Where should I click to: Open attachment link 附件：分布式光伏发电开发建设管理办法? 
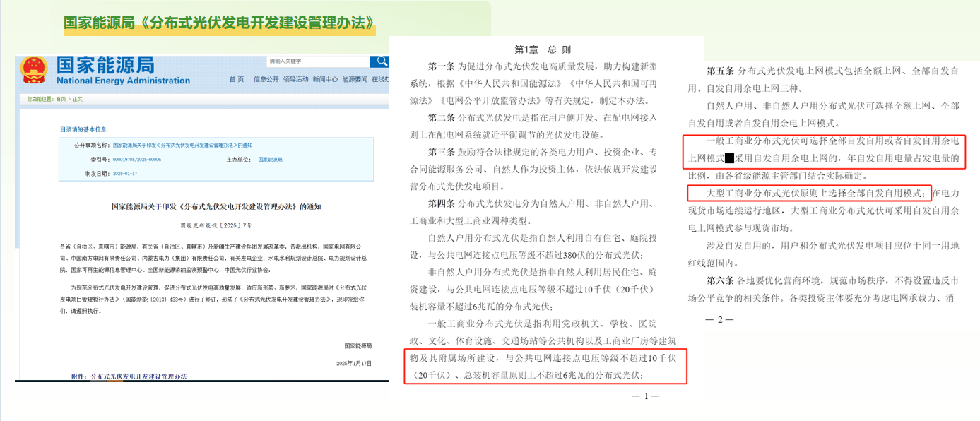(x=129, y=377)
